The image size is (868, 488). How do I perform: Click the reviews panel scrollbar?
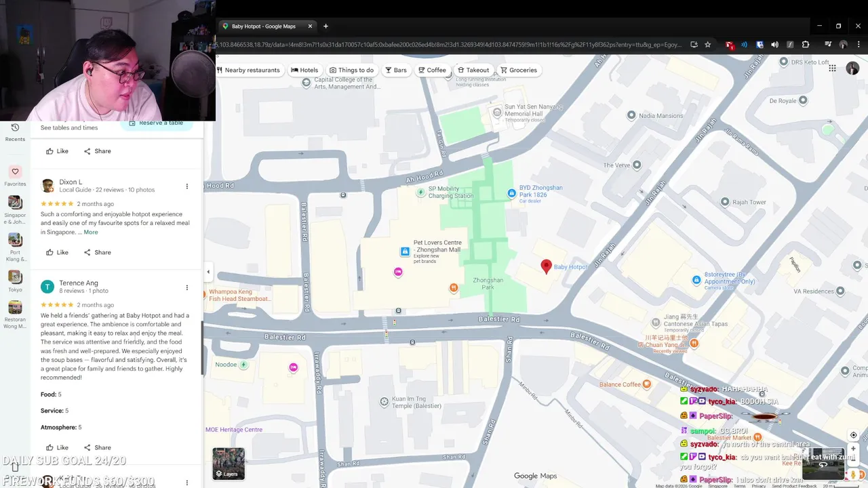point(201,348)
